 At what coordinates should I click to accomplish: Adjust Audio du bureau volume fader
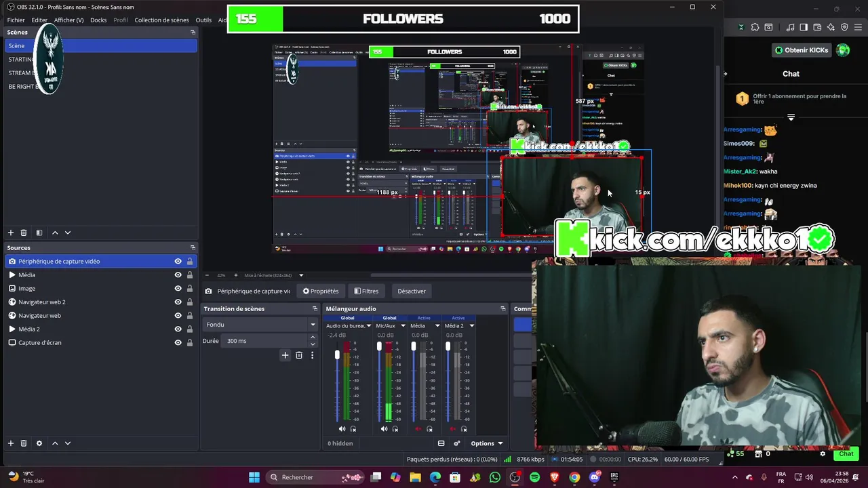click(337, 355)
